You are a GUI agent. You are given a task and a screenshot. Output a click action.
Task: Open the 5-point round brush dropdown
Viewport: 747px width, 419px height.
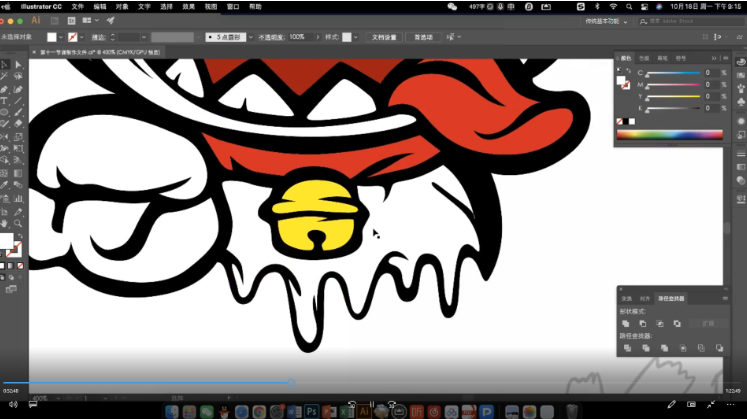click(x=251, y=37)
